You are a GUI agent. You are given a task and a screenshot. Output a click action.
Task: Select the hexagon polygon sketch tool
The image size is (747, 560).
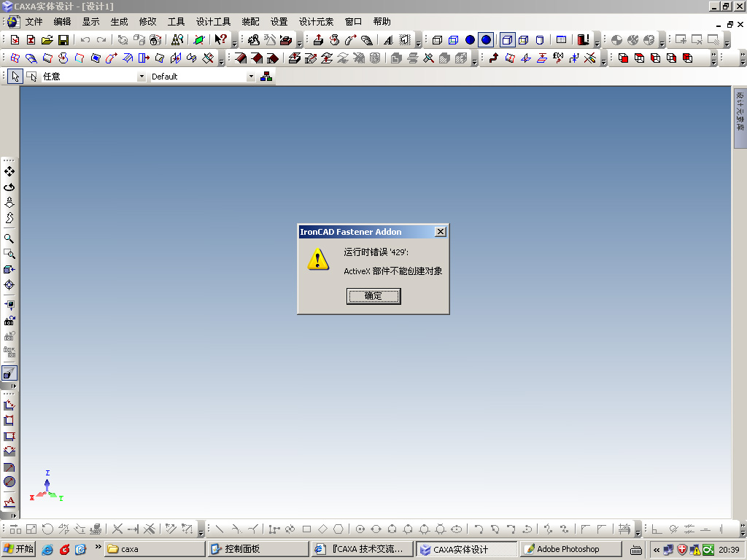(338, 529)
